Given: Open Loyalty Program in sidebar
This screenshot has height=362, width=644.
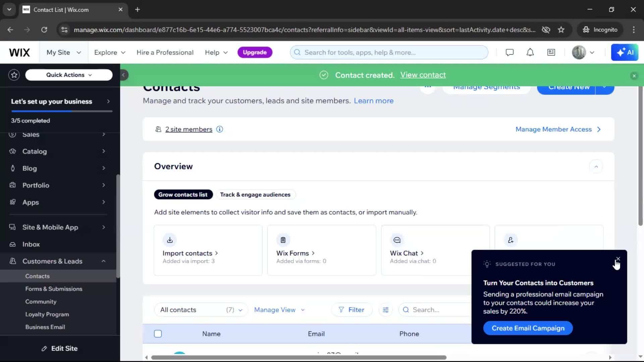Looking at the screenshot, I should click(x=47, y=314).
